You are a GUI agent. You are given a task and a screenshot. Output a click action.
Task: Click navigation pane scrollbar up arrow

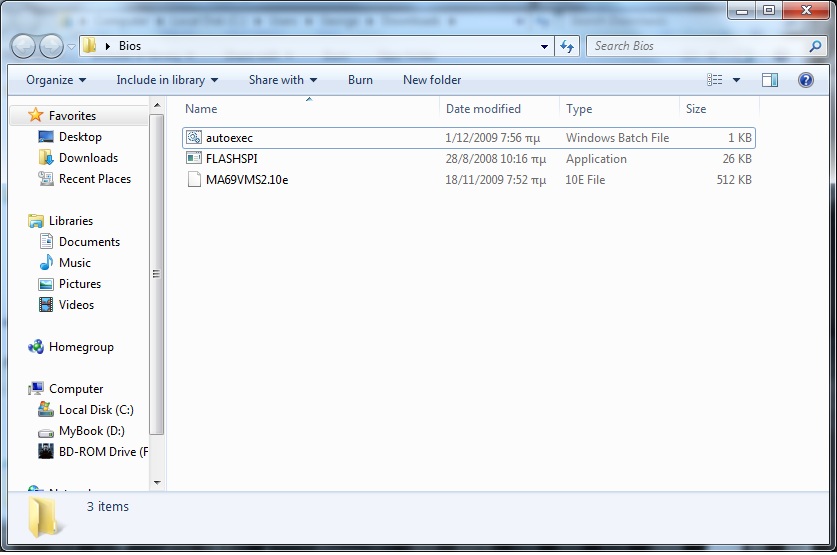pyautogui.click(x=157, y=106)
